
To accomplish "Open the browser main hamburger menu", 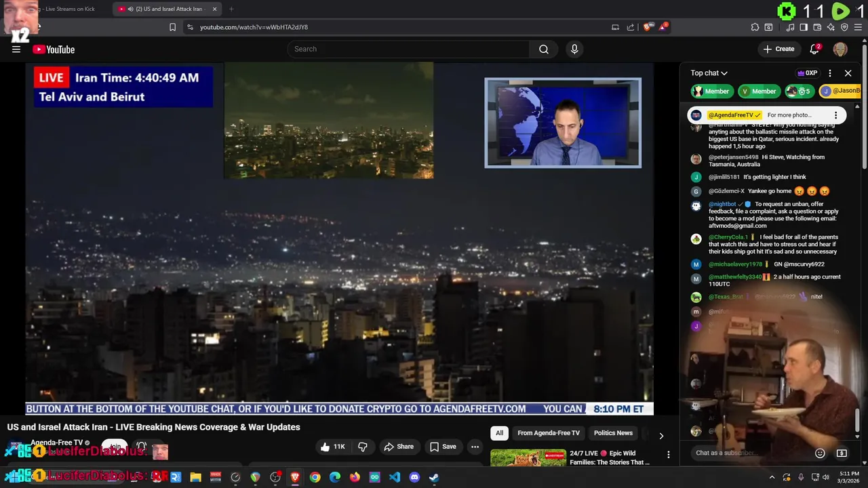I will click(859, 27).
